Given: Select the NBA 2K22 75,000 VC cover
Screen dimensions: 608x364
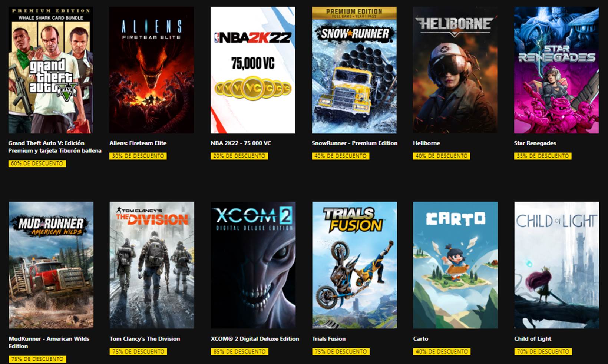Looking at the screenshot, I should 253,70.
